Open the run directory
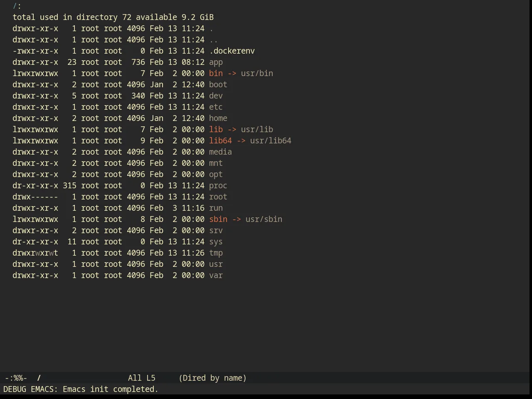Screen dimensions: 532x399 tap(216, 208)
